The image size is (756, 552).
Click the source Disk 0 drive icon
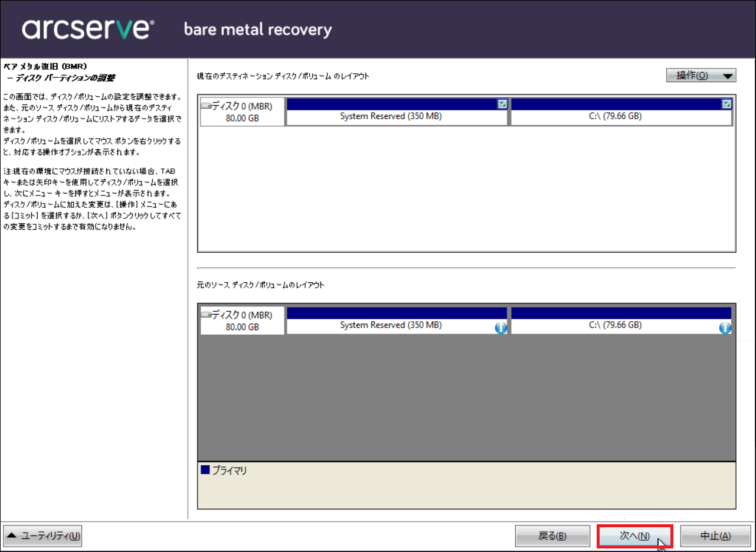coord(206,315)
